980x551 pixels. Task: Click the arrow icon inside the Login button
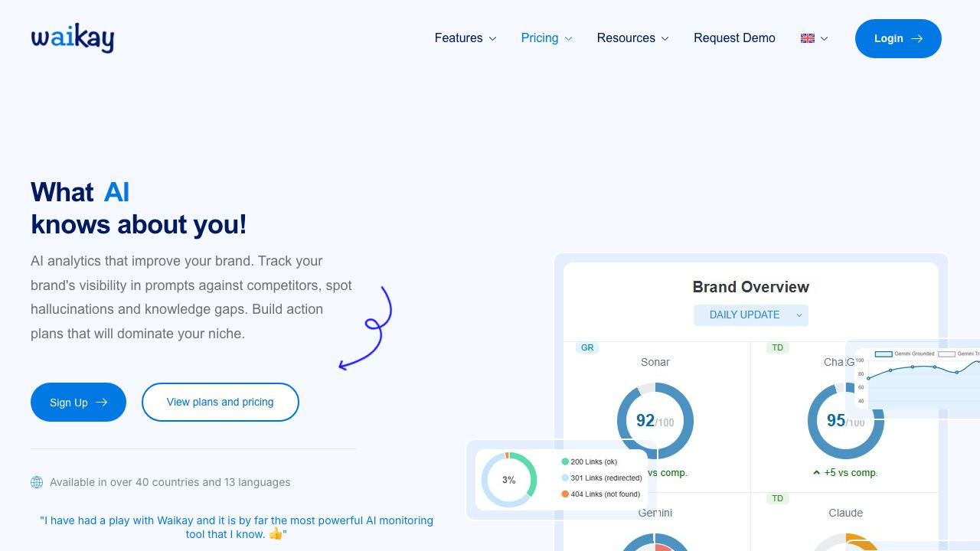tap(917, 38)
